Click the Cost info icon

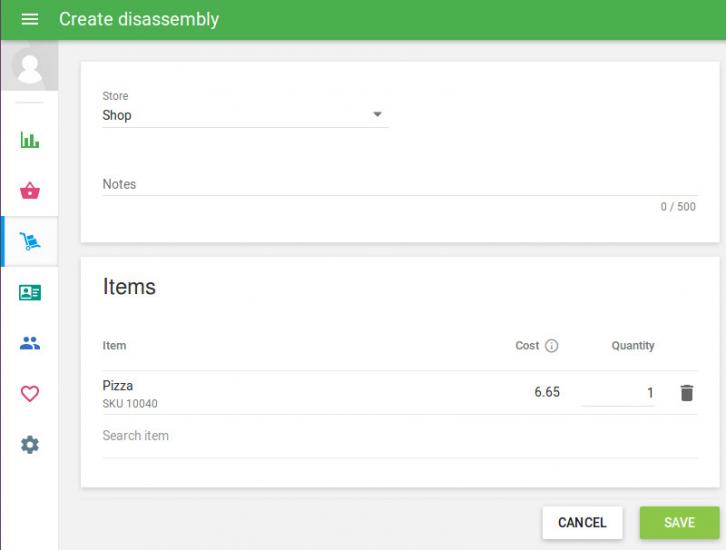(x=551, y=346)
